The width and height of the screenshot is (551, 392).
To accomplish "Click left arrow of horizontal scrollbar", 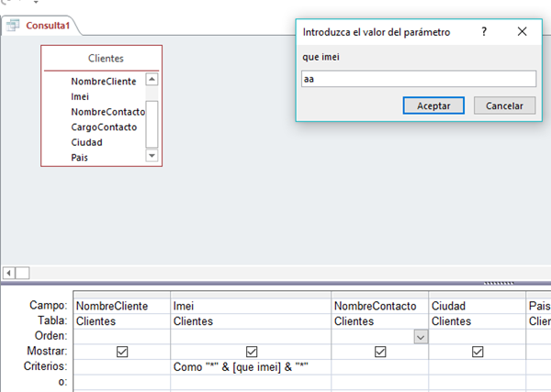I will coord(10,273).
